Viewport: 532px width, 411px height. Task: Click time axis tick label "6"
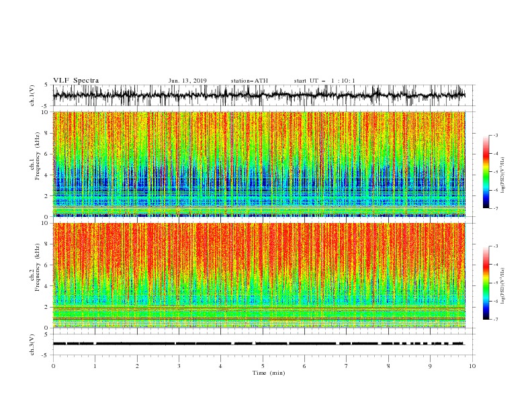tap(304, 366)
